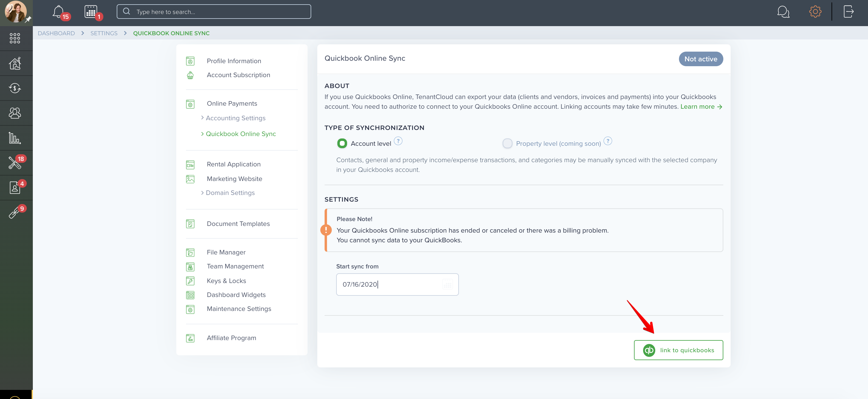
Task: Click the Maintenance Settings icon
Action: pyautogui.click(x=190, y=309)
